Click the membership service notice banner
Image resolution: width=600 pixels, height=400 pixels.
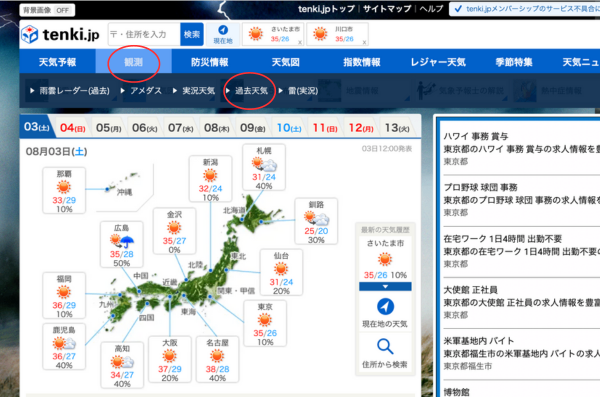(x=525, y=9)
